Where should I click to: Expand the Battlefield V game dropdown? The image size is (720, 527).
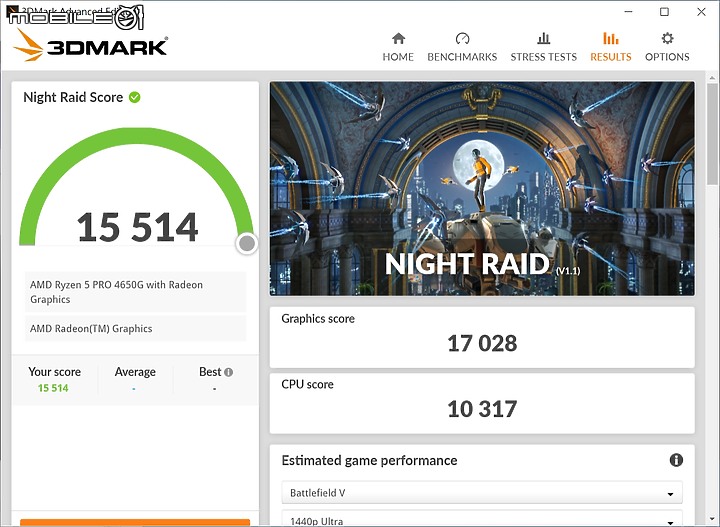482,493
